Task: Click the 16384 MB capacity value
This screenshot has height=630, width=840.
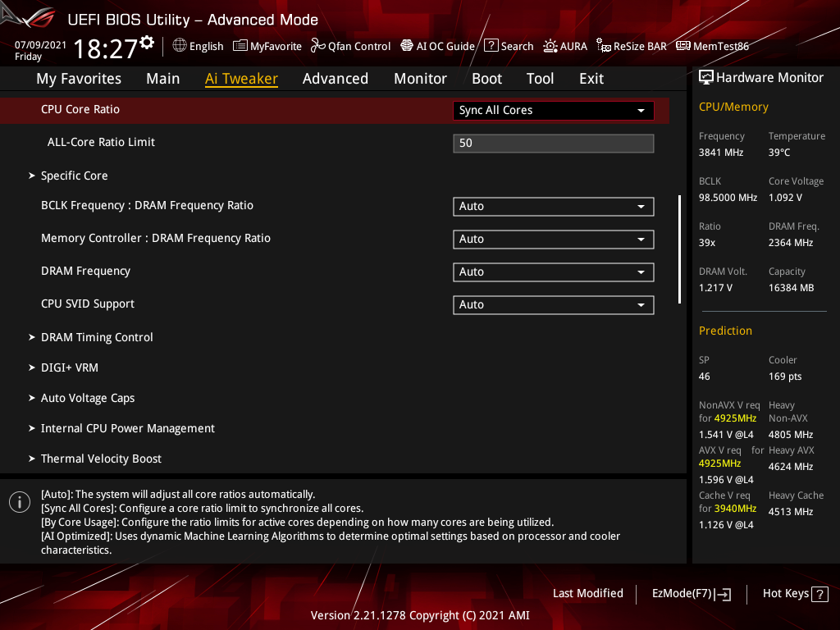Action: [x=792, y=288]
